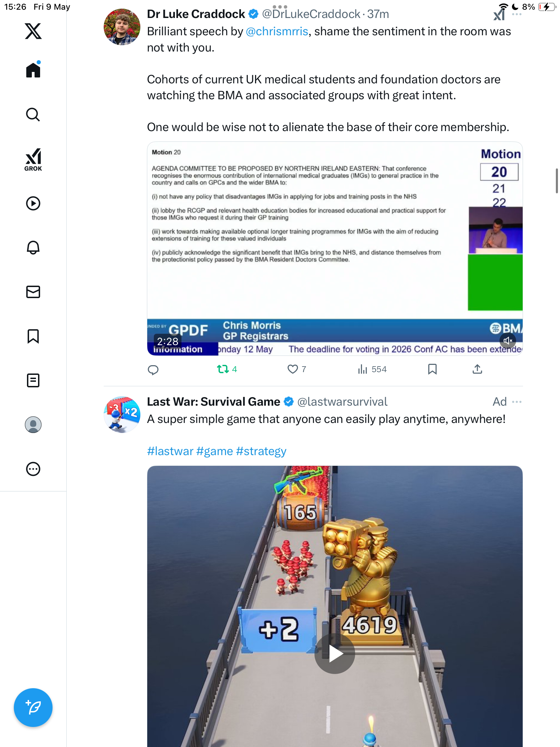Open the @chrismrris mention link
Viewport: 560px width, 747px height.
tap(277, 31)
